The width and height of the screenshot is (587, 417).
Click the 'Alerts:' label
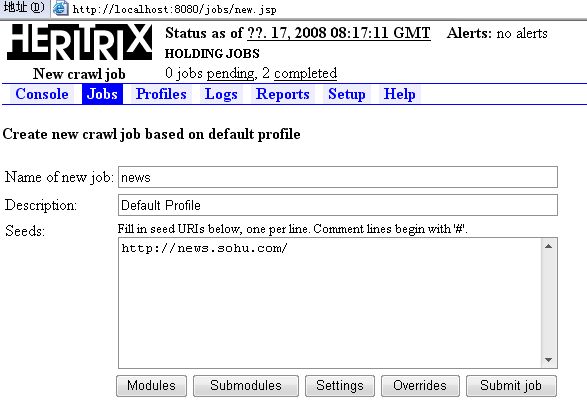click(x=469, y=33)
